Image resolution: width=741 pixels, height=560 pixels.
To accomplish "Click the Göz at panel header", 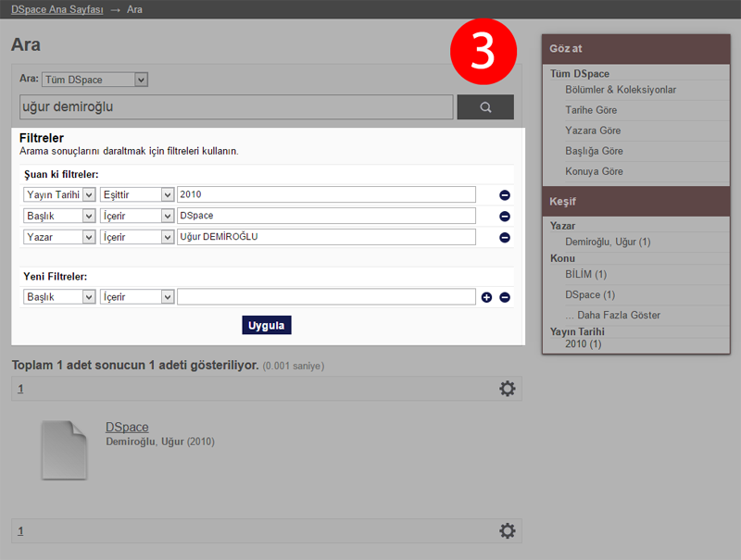I will (x=636, y=49).
